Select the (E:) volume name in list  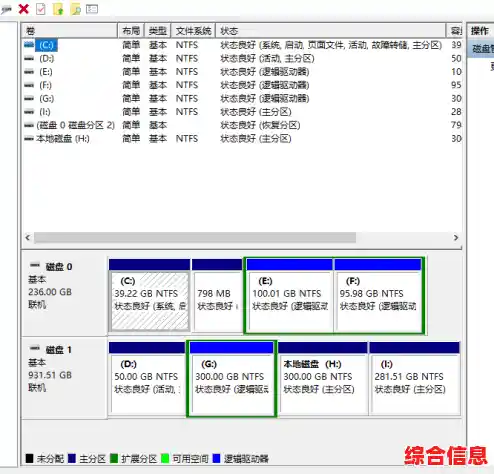tap(46, 72)
